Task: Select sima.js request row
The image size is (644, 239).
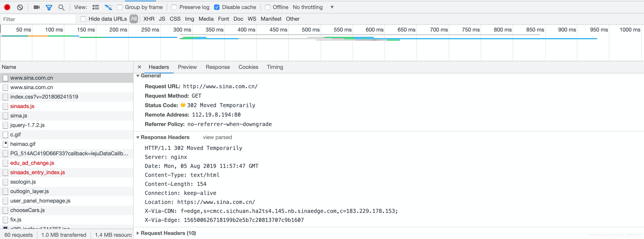Action: tap(67, 116)
